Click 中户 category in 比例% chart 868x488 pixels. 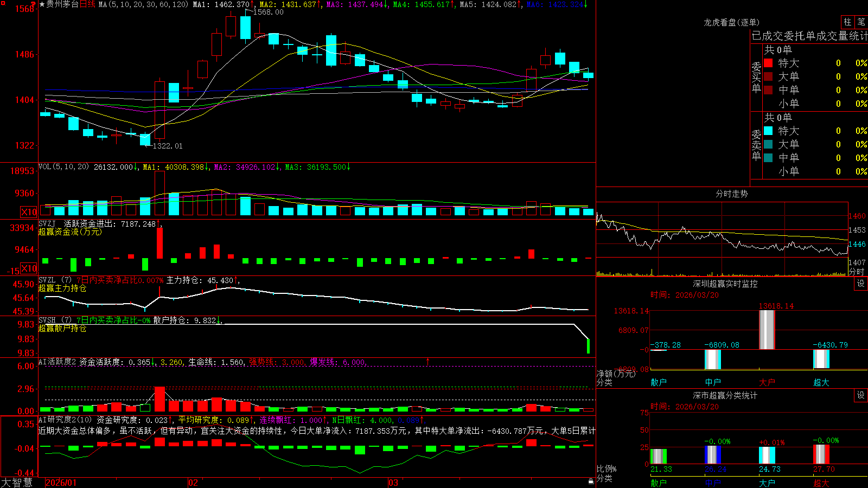tap(713, 483)
